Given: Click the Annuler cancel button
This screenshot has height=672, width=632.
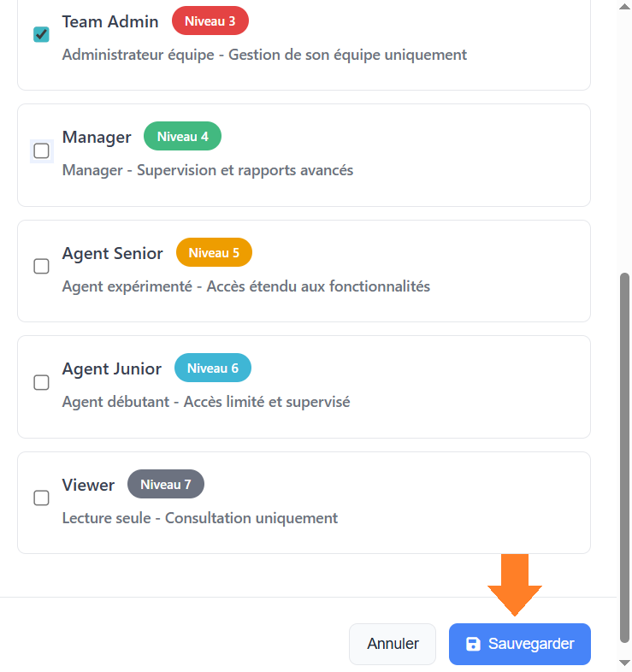Looking at the screenshot, I should click(393, 644).
